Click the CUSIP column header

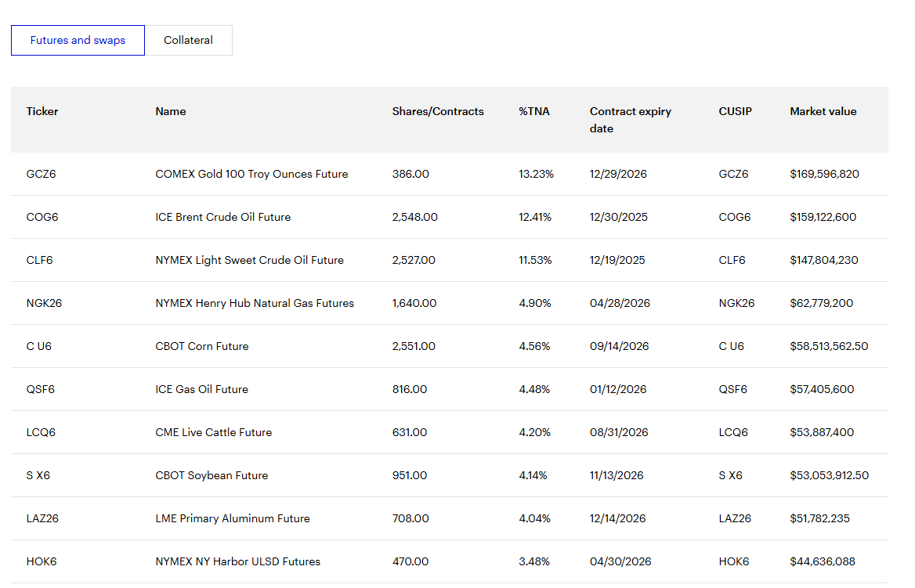pyautogui.click(x=736, y=111)
